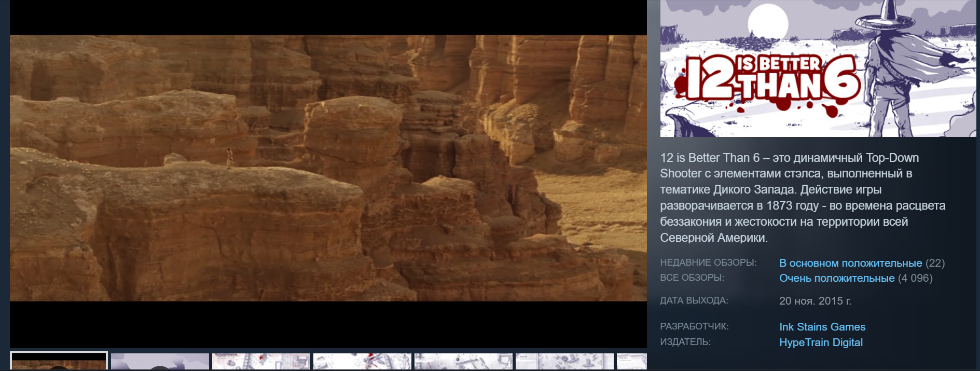Open the second purple trailer thumbnail
The image size is (980, 371).
[x=160, y=362]
